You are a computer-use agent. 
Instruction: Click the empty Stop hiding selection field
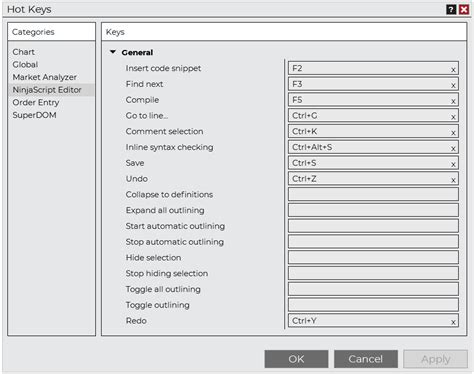click(x=373, y=273)
